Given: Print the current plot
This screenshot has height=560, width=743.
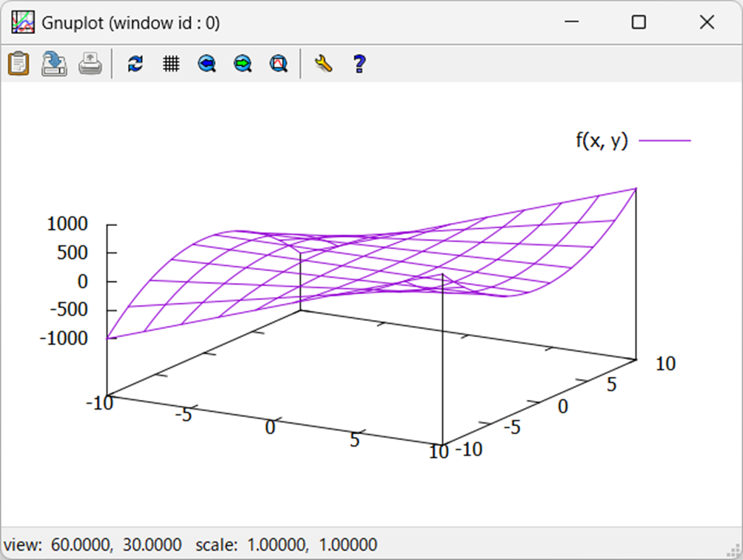Looking at the screenshot, I should [89, 64].
